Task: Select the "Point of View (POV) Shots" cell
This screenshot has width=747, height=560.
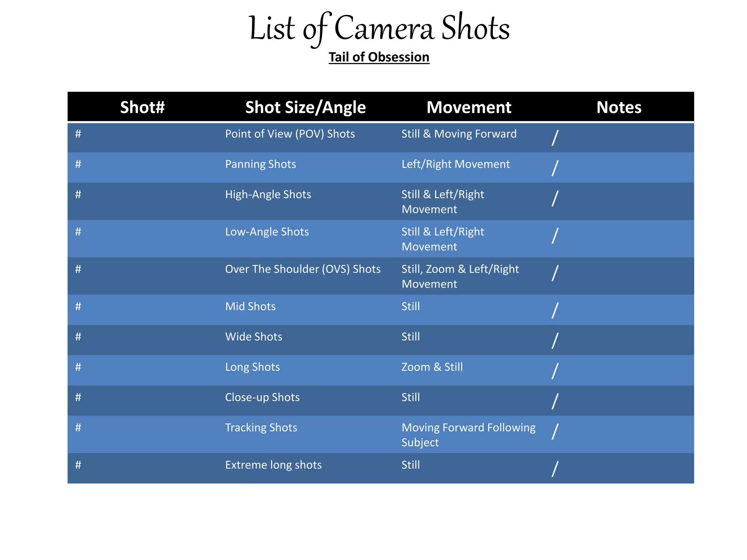Action: (x=290, y=134)
